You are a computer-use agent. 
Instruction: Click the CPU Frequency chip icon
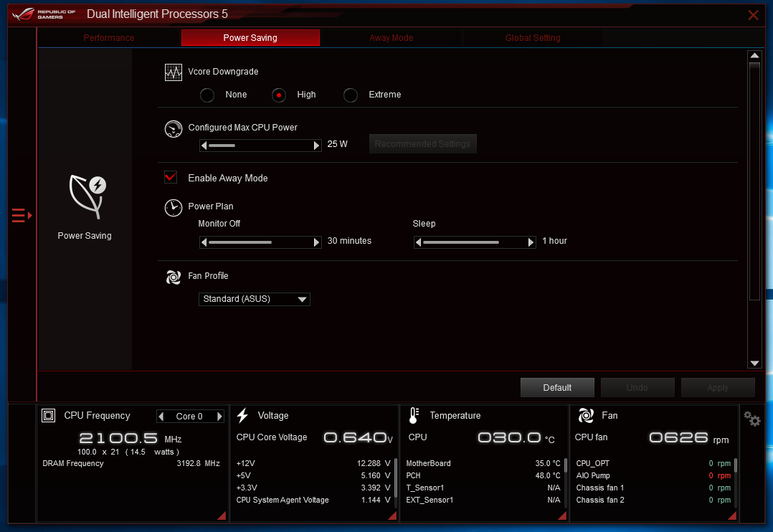pyautogui.click(x=48, y=416)
